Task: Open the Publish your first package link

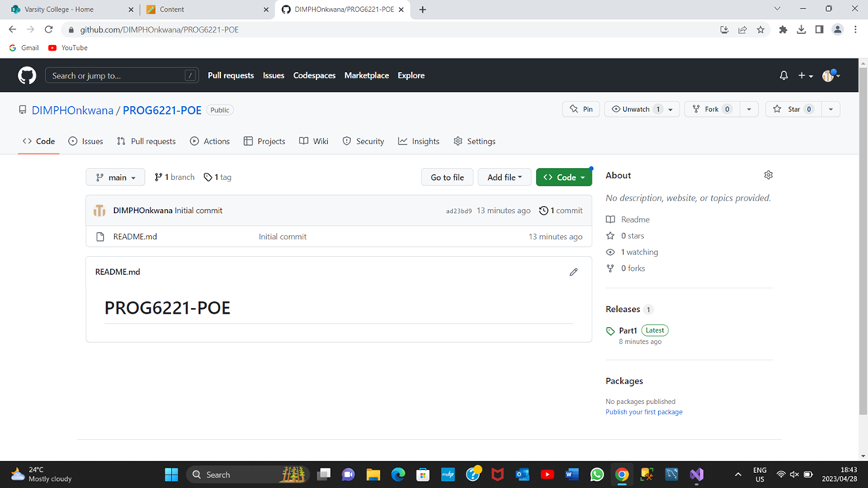Action: coord(643,411)
